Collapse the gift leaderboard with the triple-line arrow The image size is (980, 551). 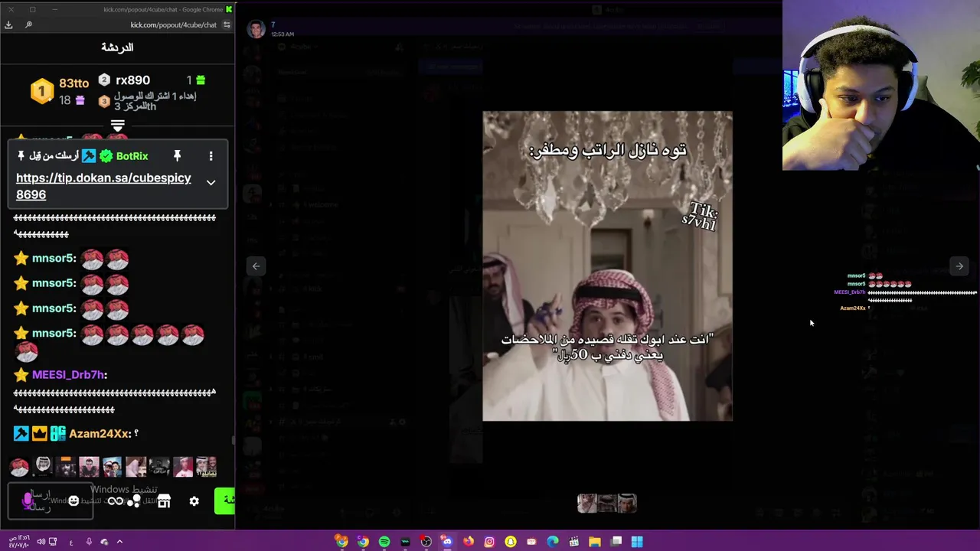117,125
